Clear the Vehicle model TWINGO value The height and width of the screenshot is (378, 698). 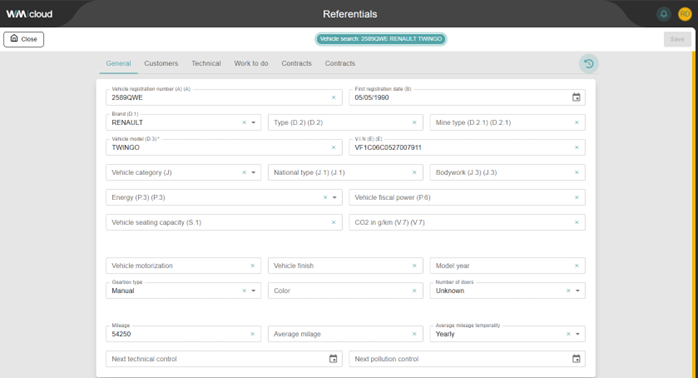point(333,147)
